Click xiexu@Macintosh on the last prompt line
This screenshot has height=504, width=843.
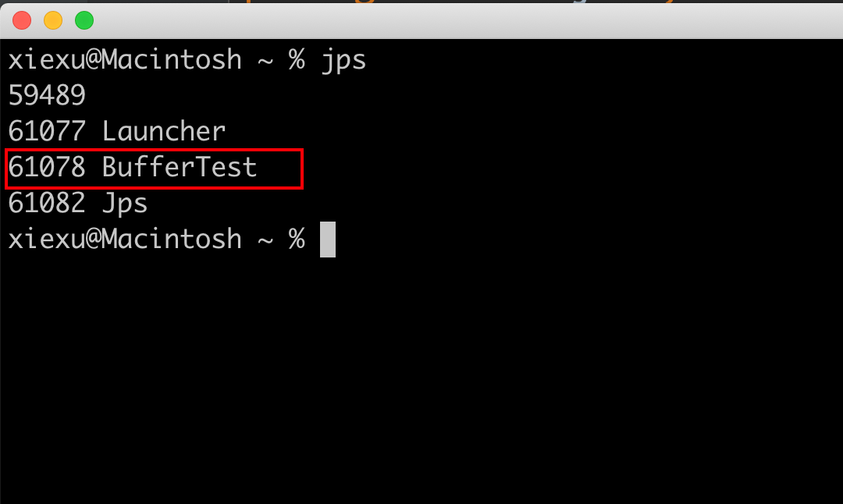coord(125,239)
